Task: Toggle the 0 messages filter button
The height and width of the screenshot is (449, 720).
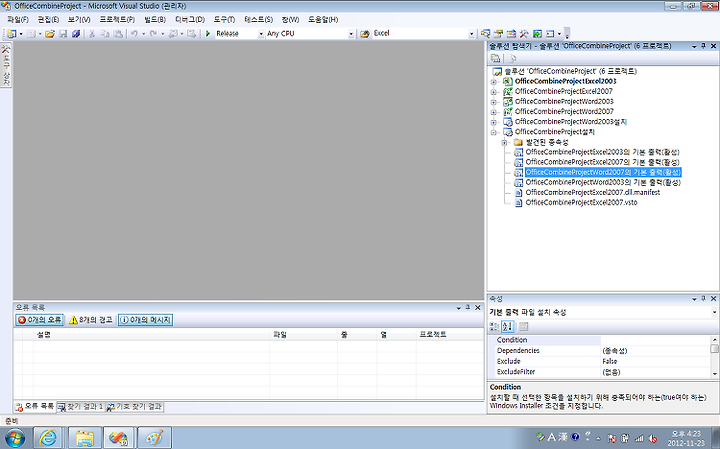Action: (x=145, y=320)
